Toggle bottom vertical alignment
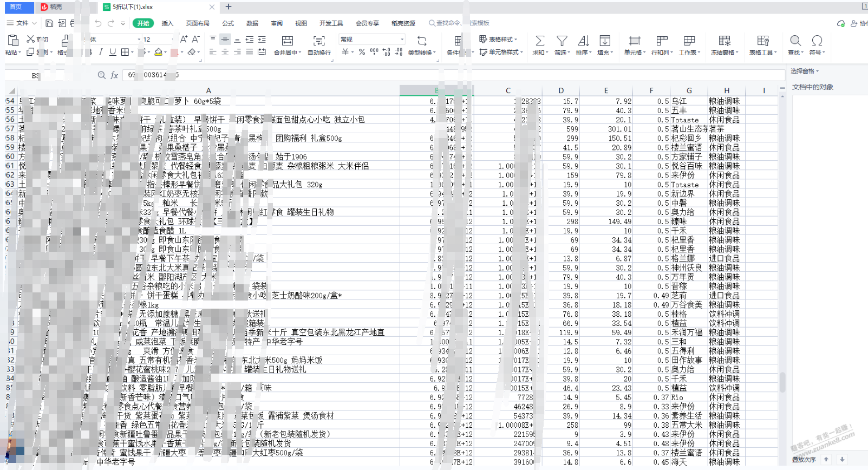868x470 pixels. coord(237,40)
